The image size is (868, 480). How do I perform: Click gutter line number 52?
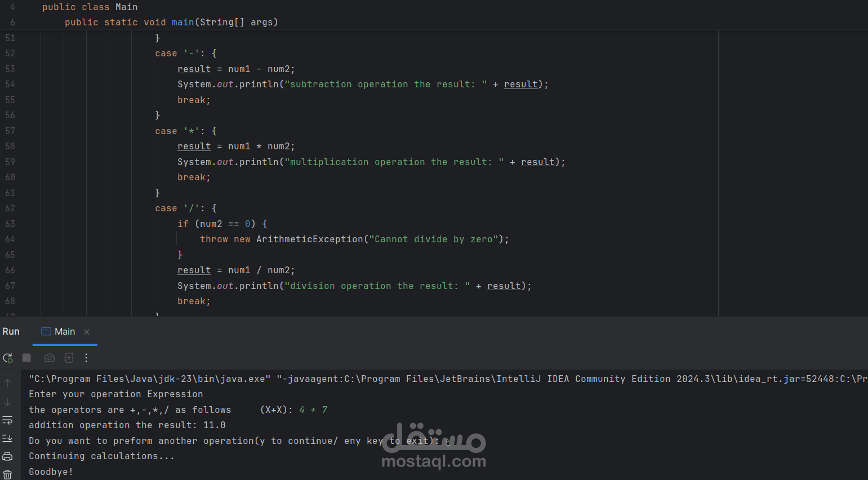(x=10, y=54)
